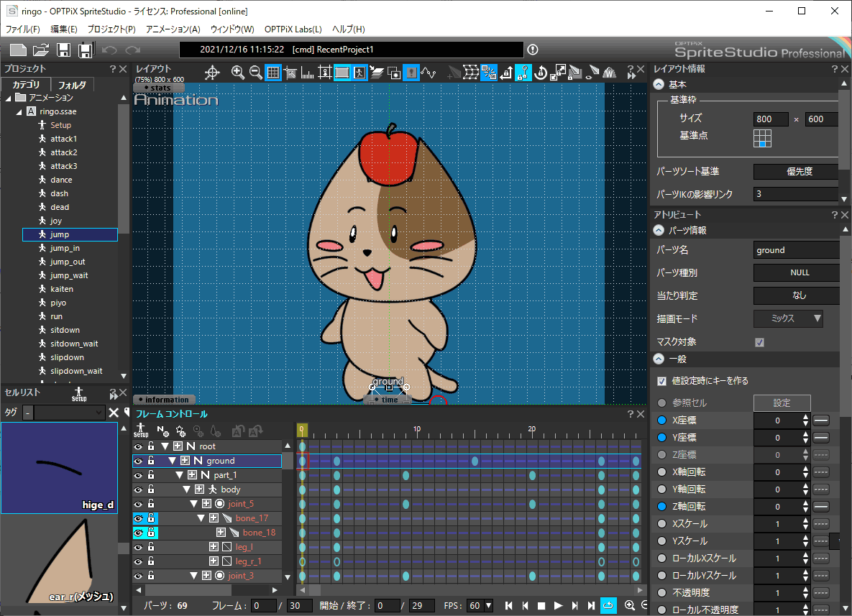This screenshot has height=616, width=852.
Task: Open the アニメーション(A) menu
Action: pyautogui.click(x=173, y=29)
